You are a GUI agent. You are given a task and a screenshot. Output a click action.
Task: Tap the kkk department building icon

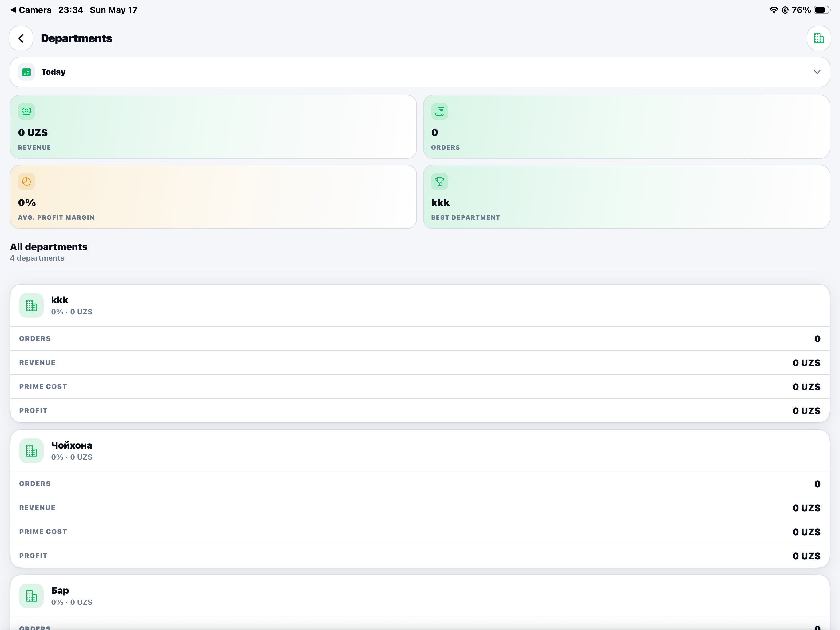(32, 305)
